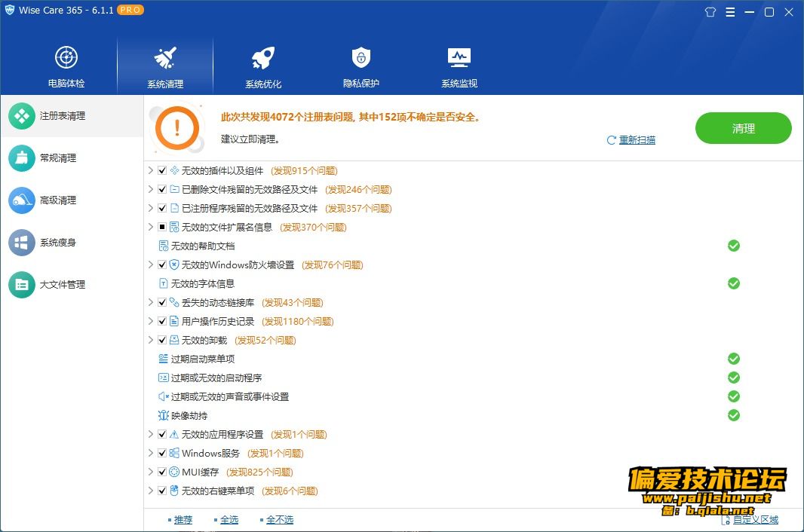Viewport: 804px width, 532px height.
Task: Expand the MUI缓存 row
Action: click(x=151, y=472)
